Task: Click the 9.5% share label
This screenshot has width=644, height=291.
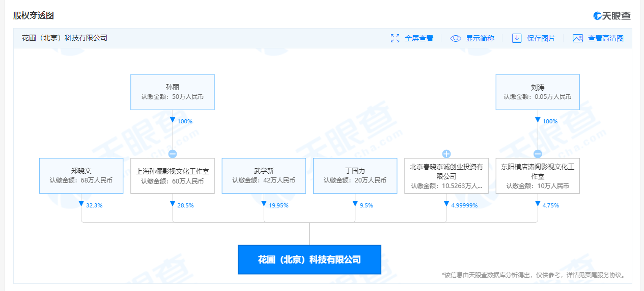Action: click(x=367, y=205)
